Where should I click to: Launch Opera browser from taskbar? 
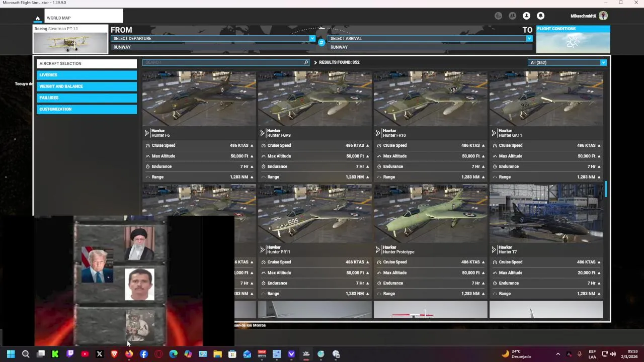(158, 354)
